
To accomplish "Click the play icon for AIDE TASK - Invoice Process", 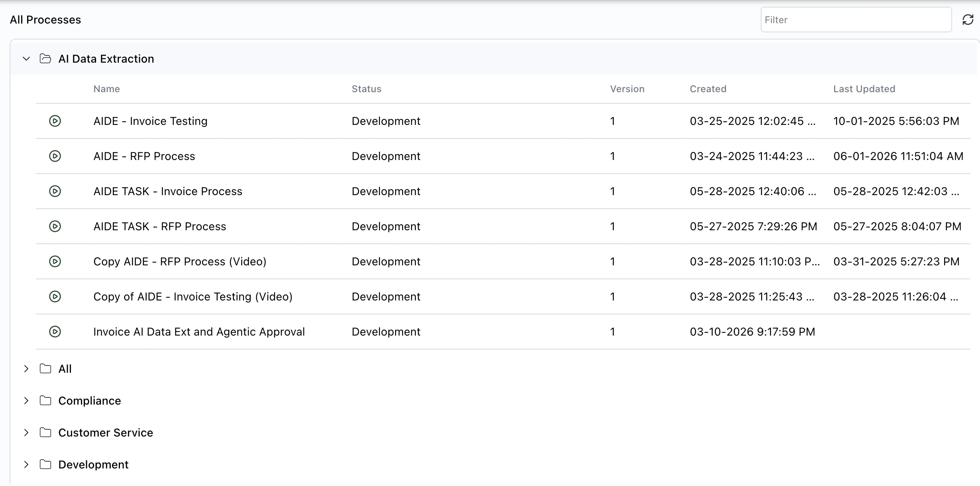I will click(x=55, y=191).
